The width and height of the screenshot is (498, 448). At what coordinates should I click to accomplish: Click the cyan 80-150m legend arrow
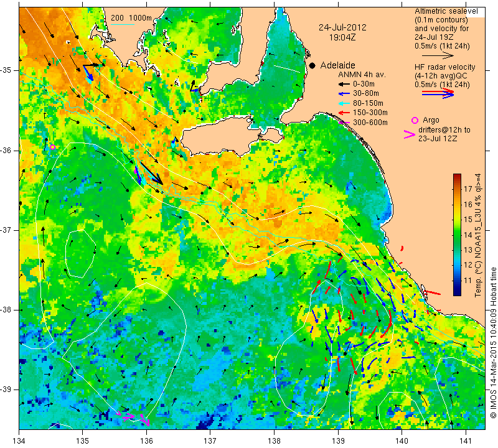click(x=344, y=103)
